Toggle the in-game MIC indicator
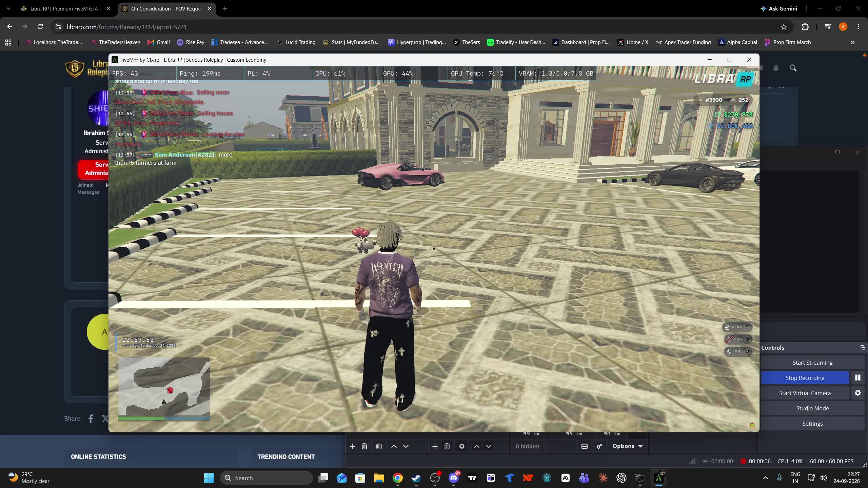 (x=738, y=351)
